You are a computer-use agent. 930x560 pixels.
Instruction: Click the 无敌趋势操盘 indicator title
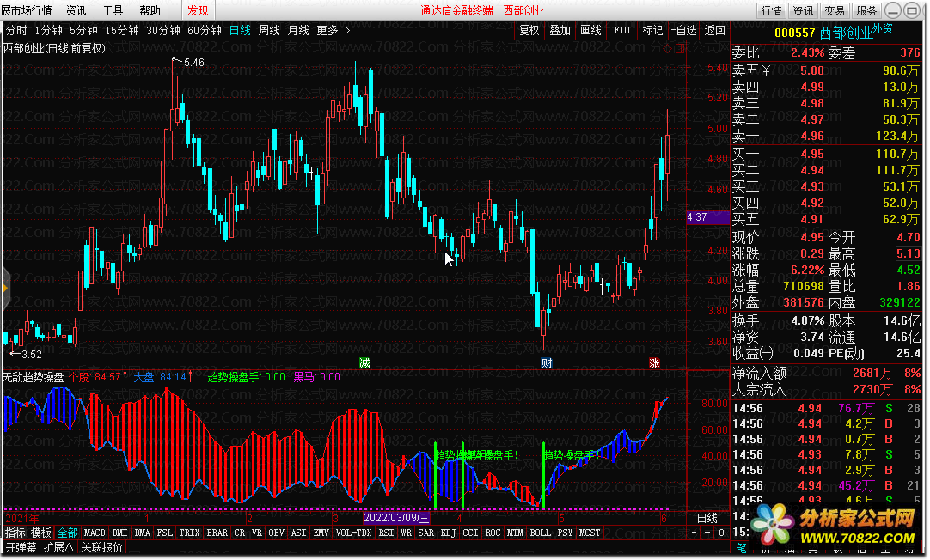(33, 377)
